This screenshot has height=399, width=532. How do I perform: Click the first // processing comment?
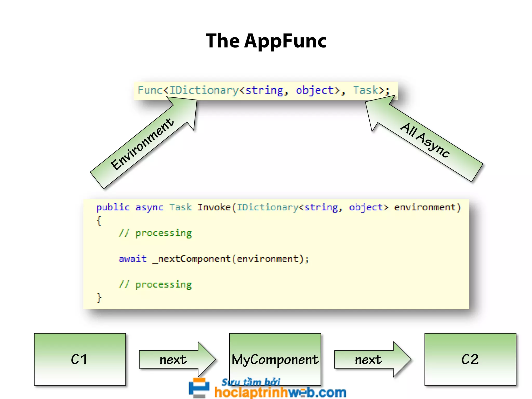(x=155, y=233)
